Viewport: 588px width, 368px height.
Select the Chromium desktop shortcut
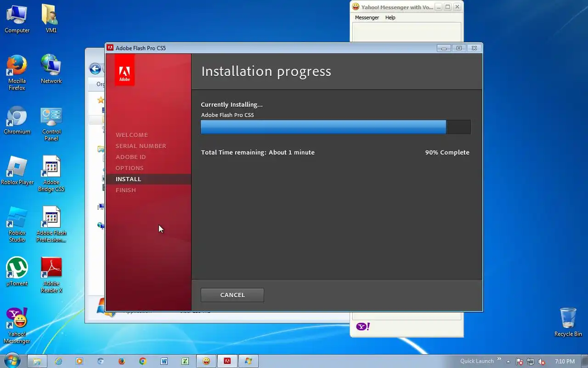(x=17, y=120)
